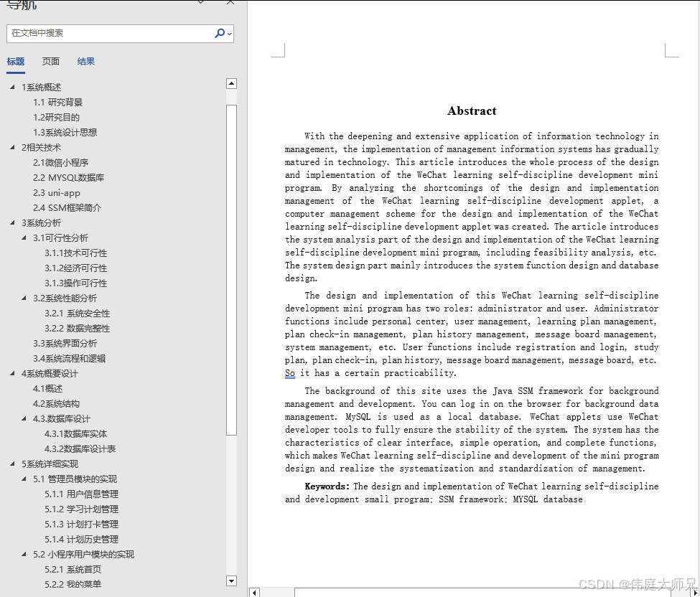The width and height of the screenshot is (700, 597).
Task: Click the document horizontal scrollbar thumb
Action: tap(482, 593)
